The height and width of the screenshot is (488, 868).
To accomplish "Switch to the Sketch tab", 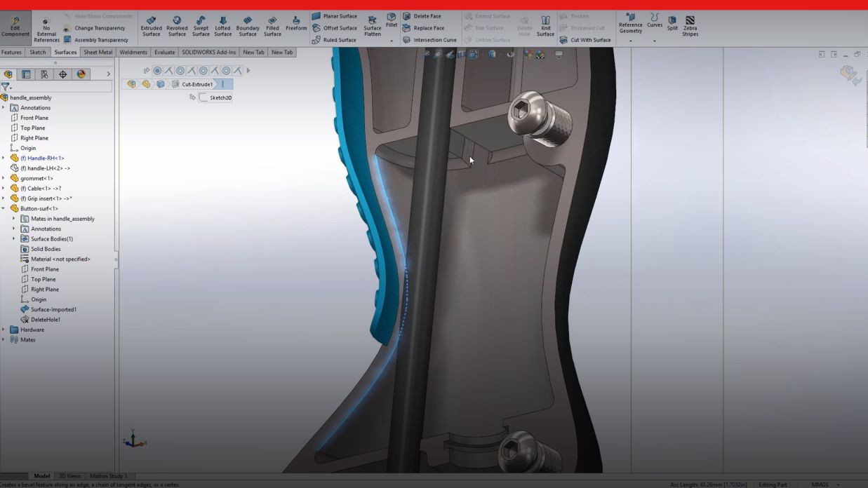I will 38,53.
